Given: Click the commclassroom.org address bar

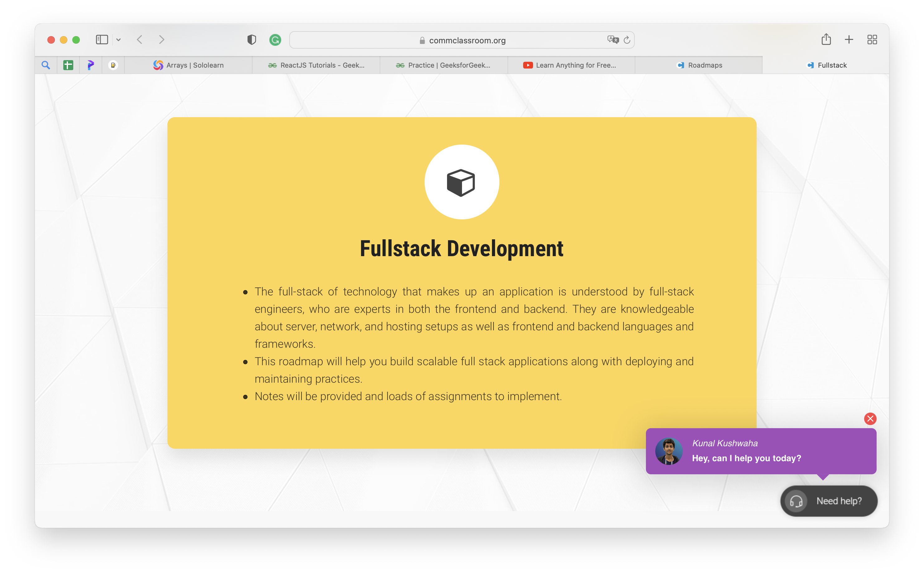Looking at the screenshot, I should [x=467, y=40].
